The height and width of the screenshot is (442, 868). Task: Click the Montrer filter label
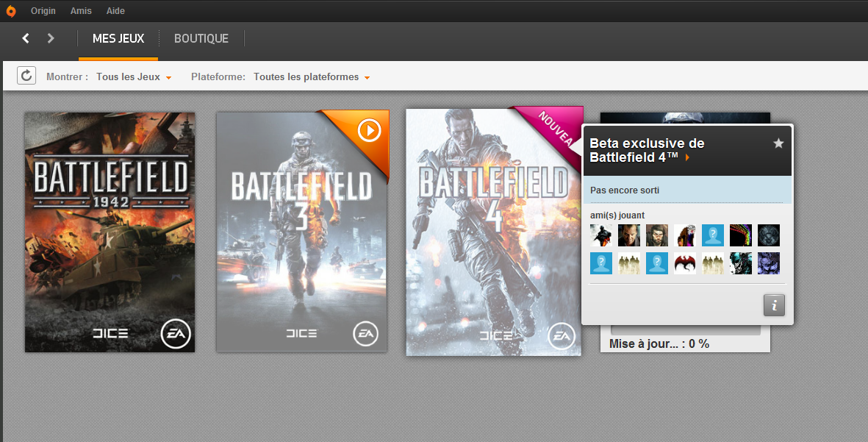[x=67, y=77]
